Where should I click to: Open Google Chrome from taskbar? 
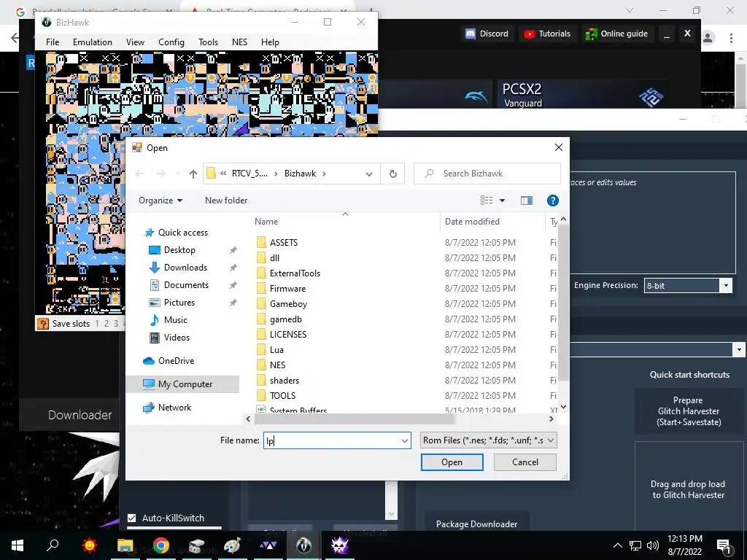161,545
